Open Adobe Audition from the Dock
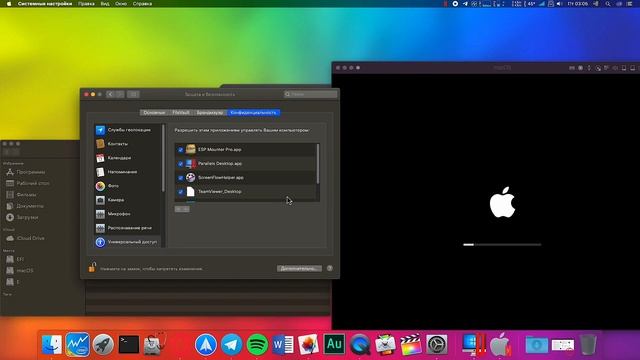 point(334,344)
